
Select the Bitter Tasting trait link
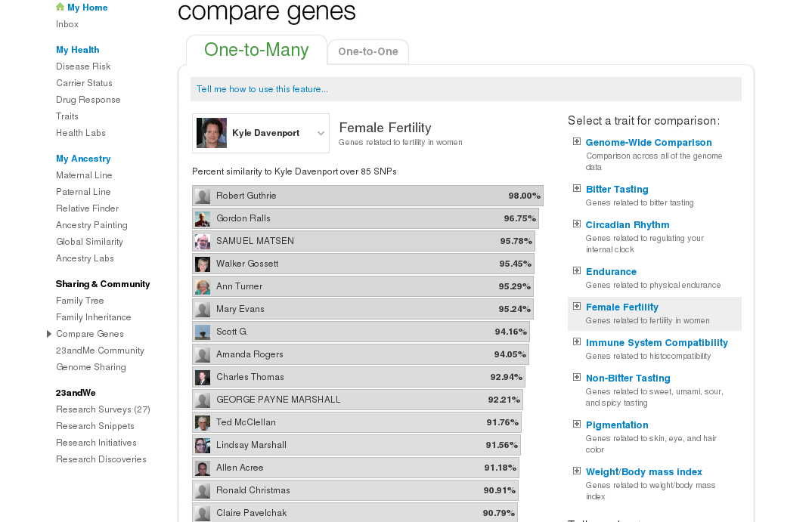point(617,190)
